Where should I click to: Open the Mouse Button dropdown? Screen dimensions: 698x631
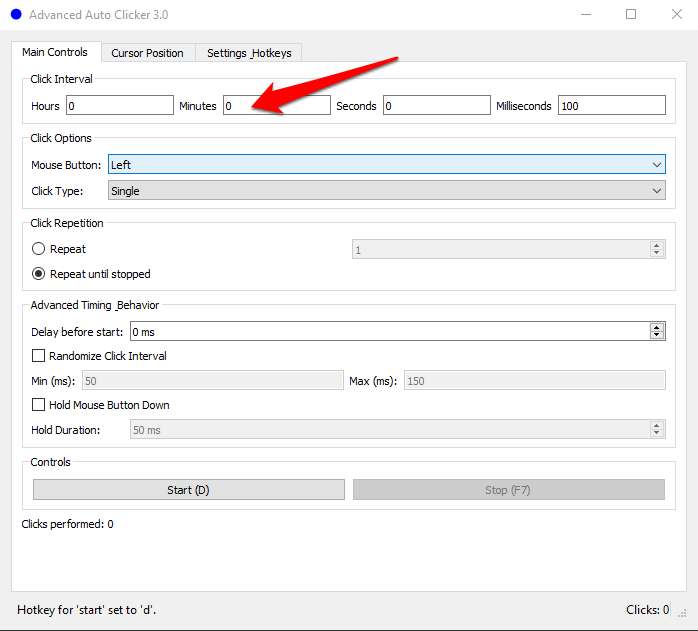[387, 164]
